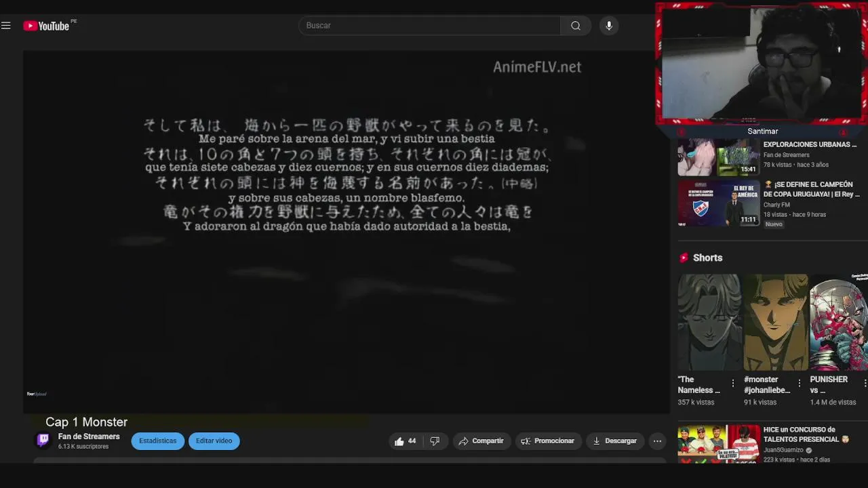Click the Estadísticas button
Viewport: 868px width, 488px height.
158,441
